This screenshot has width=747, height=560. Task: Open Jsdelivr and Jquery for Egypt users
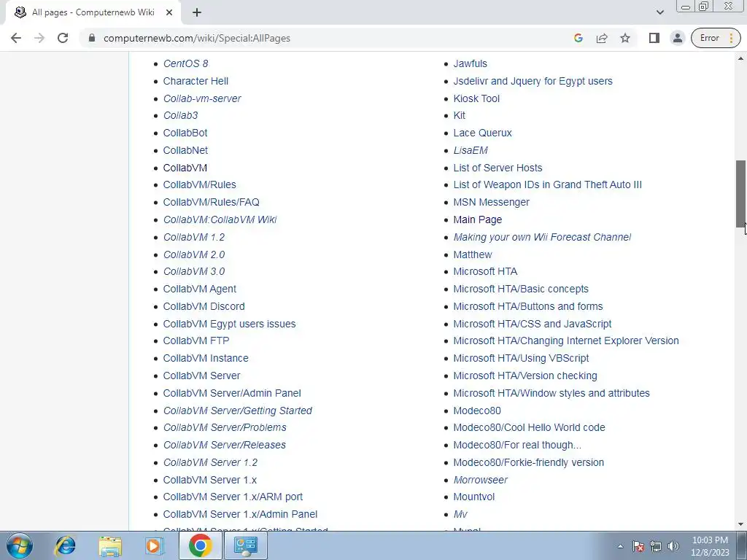click(533, 81)
